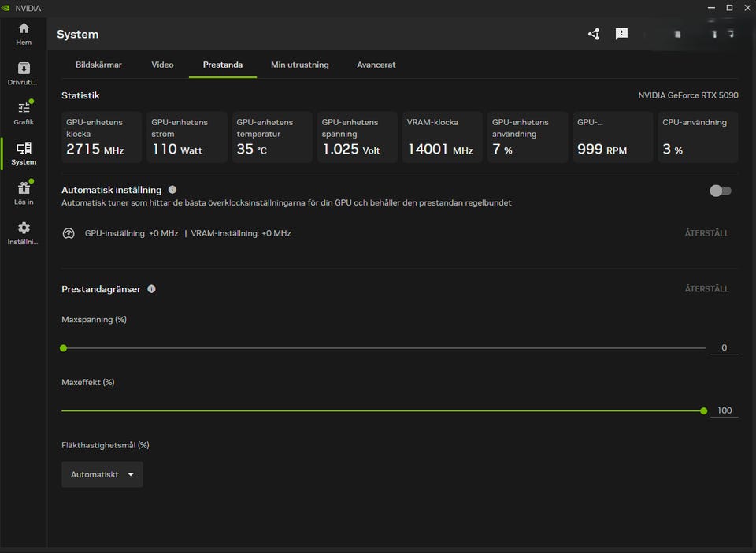Click the NVIDIA GeForce RTX 5090 label

point(688,95)
